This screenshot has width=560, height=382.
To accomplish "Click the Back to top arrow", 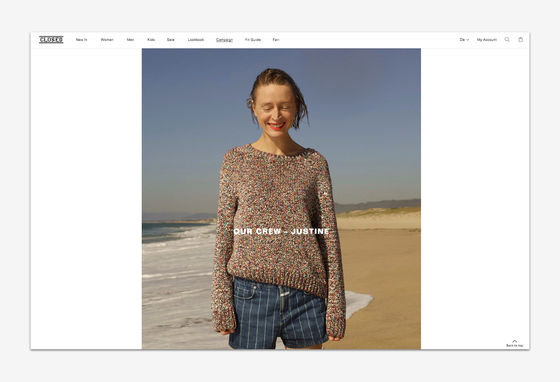I will pyautogui.click(x=515, y=343).
